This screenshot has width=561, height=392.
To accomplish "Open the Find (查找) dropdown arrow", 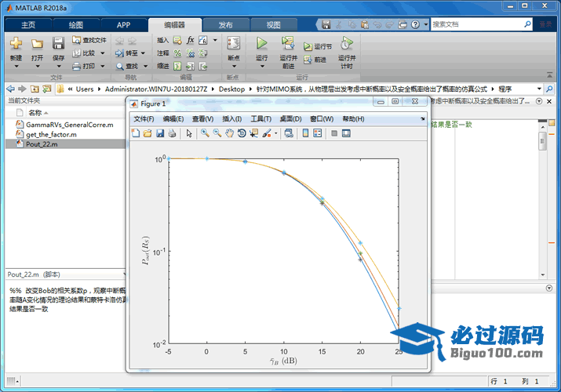I will [146, 66].
